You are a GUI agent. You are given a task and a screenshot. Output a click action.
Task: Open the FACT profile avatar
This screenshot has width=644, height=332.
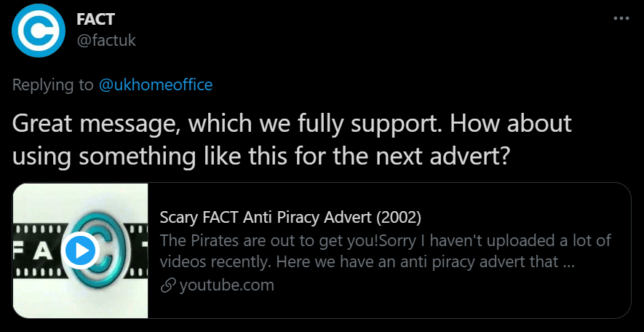coord(39,30)
